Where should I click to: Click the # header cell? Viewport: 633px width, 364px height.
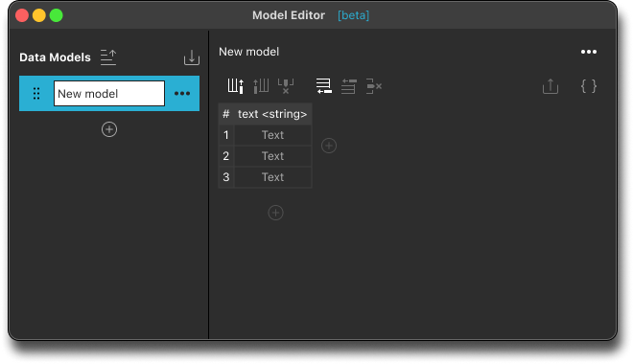tap(226, 114)
